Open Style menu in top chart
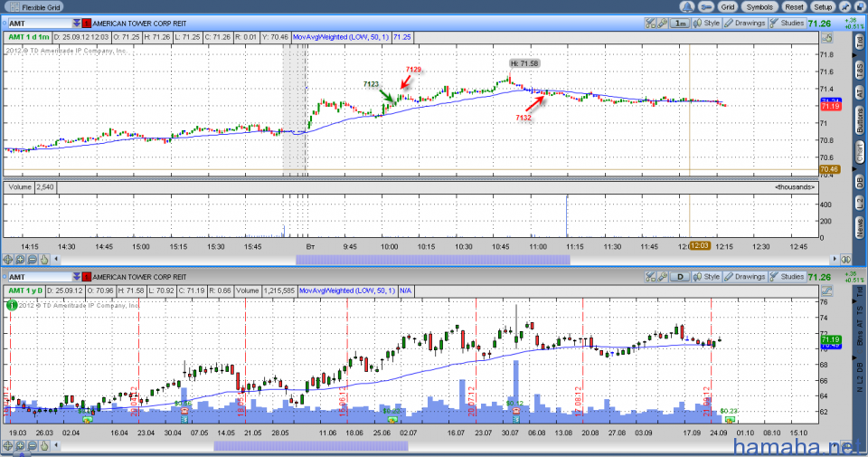This screenshot has height=457, width=868. 707,24
